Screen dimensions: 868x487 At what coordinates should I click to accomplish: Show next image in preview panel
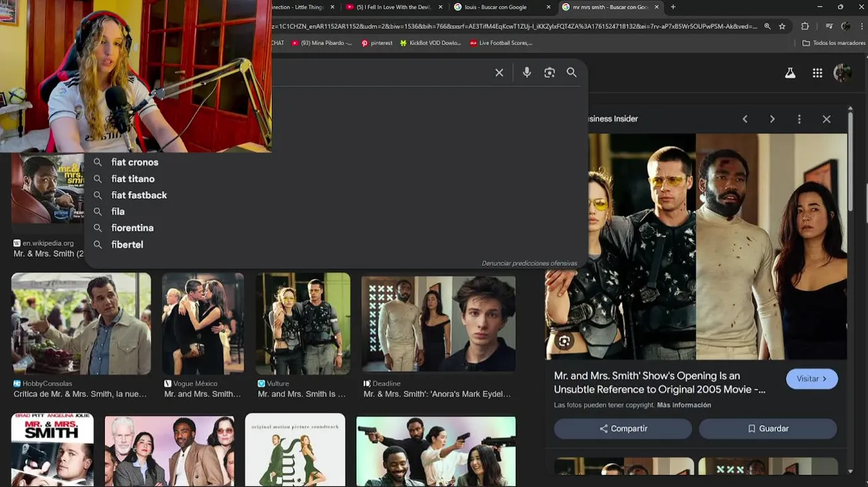click(x=772, y=119)
